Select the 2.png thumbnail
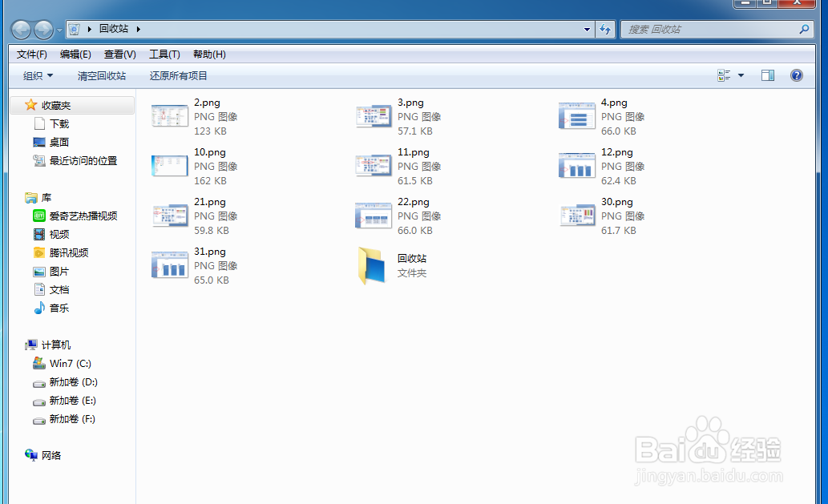This screenshot has height=504, width=828. [x=169, y=116]
